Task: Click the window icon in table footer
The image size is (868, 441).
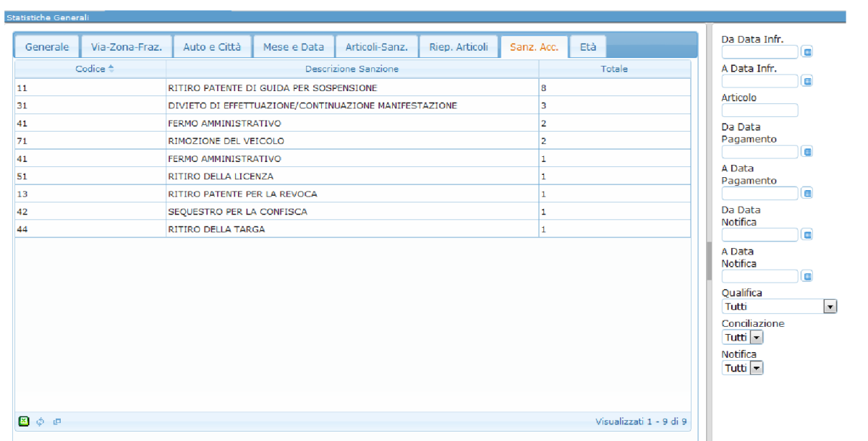Action: [56, 421]
